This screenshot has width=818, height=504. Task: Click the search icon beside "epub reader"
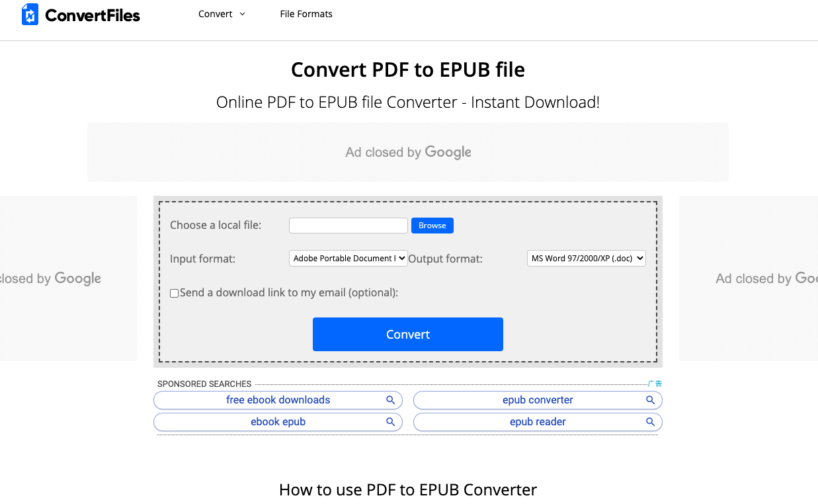pos(650,421)
